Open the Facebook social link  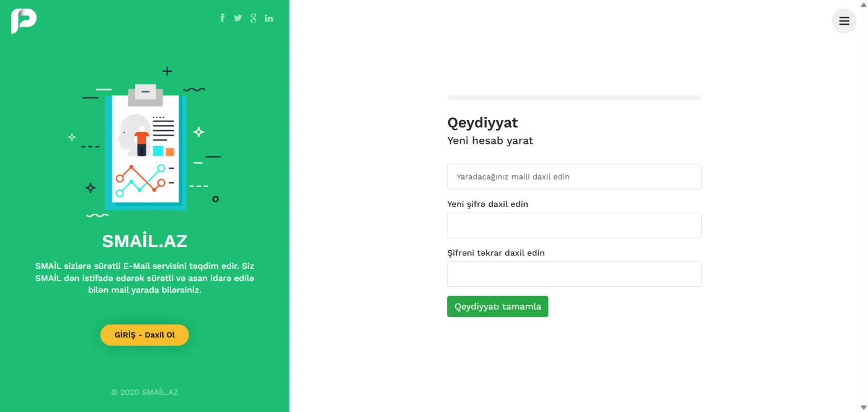pyautogui.click(x=223, y=18)
